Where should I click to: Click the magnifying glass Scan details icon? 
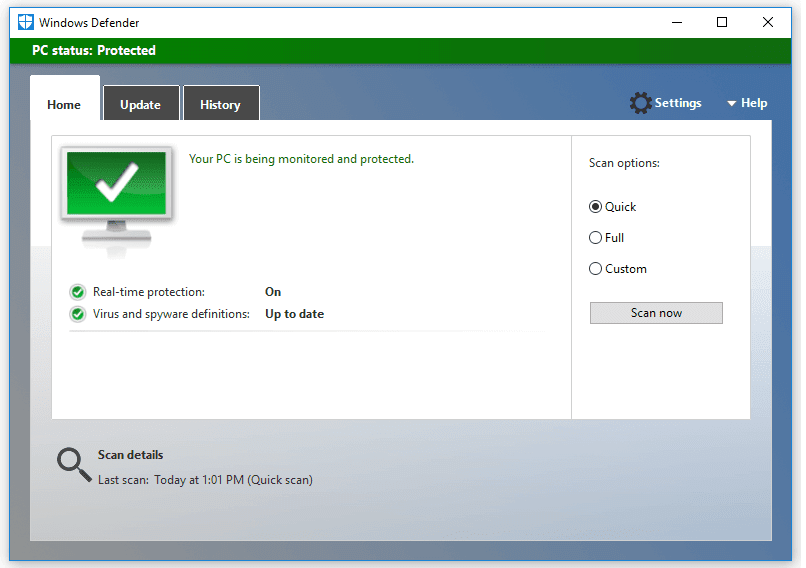click(x=74, y=464)
